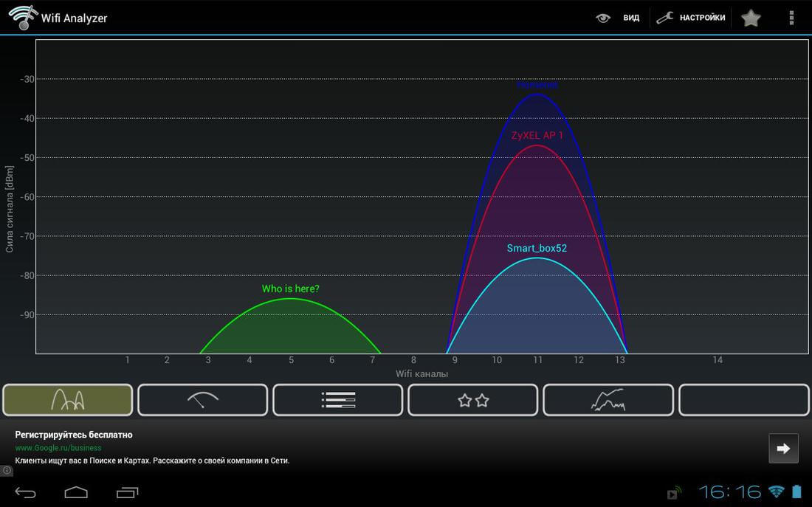Switch to the time graph view
Screen dimensions: 812x507
(608, 400)
